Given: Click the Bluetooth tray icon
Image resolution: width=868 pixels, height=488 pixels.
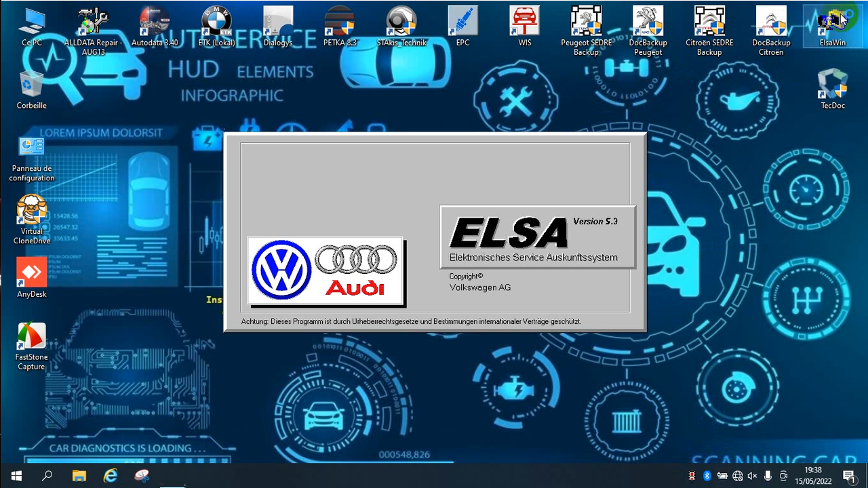Looking at the screenshot, I should point(706,476).
